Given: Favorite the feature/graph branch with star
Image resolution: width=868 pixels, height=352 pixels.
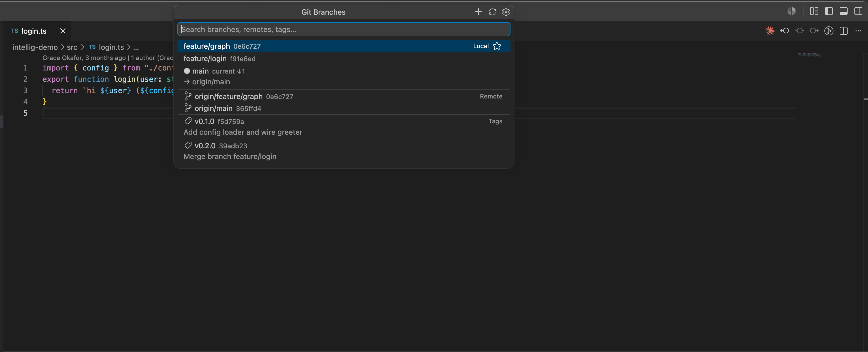Looking at the screenshot, I should [497, 46].
